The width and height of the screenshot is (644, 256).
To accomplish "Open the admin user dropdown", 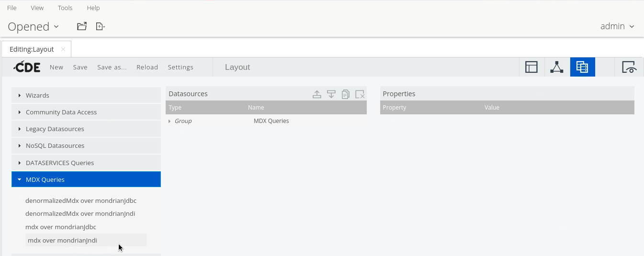I will click(617, 26).
